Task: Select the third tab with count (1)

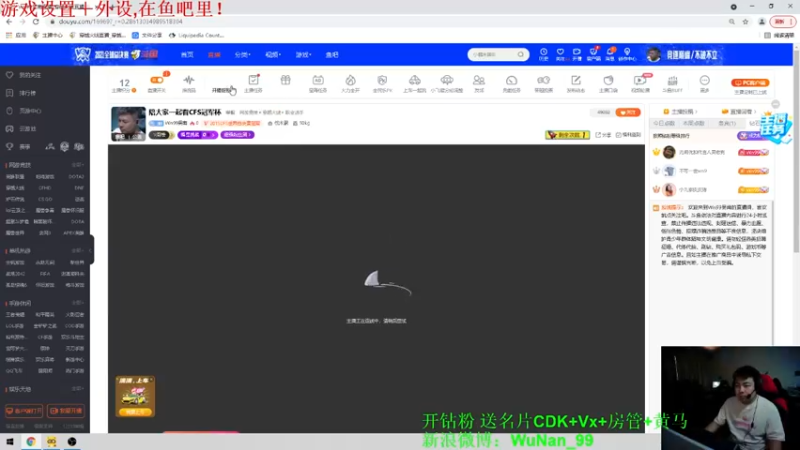Action: (727, 123)
